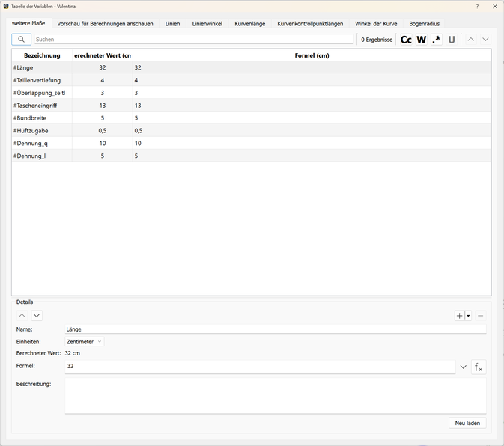Click the magnifier search icon button
This screenshot has width=504, height=446.
coord(21,39)
